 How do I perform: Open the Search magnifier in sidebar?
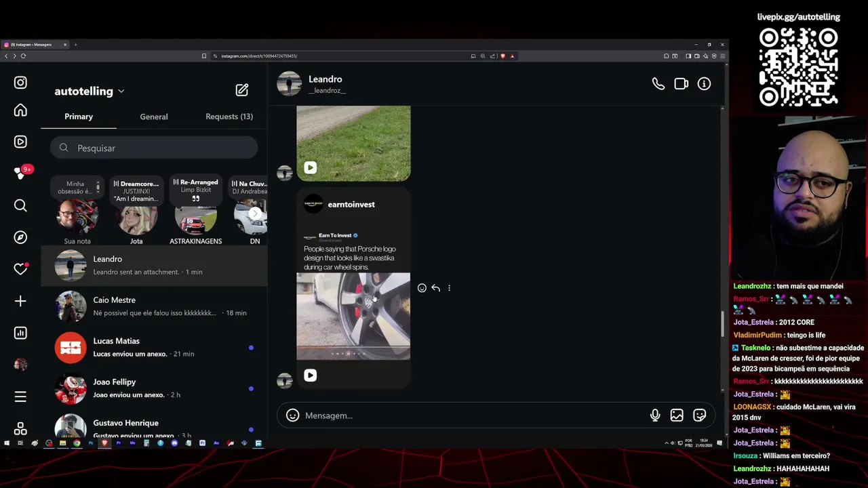coord(20,205)
